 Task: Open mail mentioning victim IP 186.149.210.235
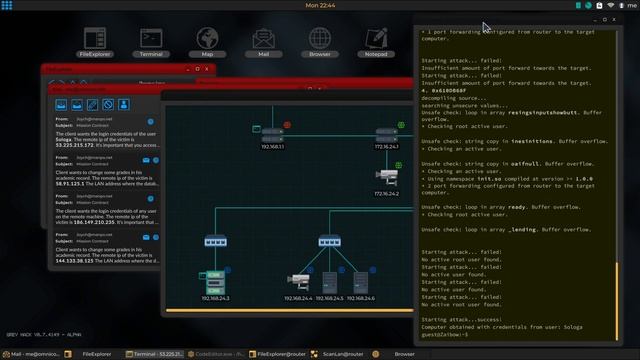(x=107, y=209)
